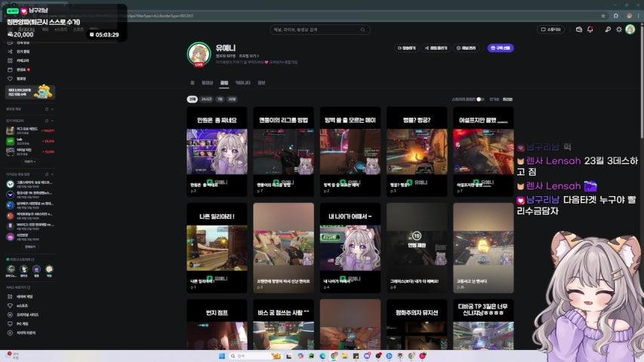Viewport: 644px width, 362px height.
Task: Open the clip titled 내 나이가 어때서~
Action: (350, 247)
